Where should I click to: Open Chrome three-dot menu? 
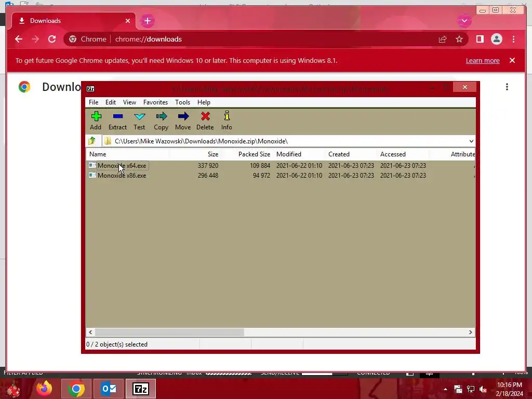point(513,39)
